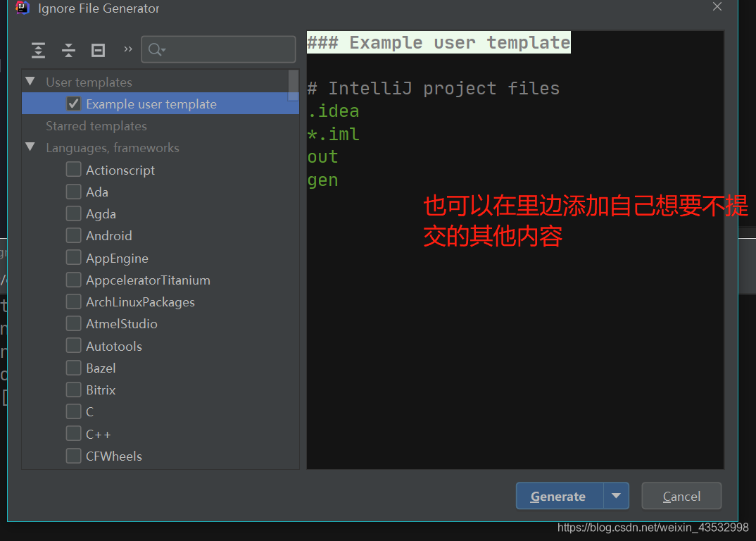
Task: Enable the CFWheels checkbox
Action: pyautogui.click(x=73, y=456)
